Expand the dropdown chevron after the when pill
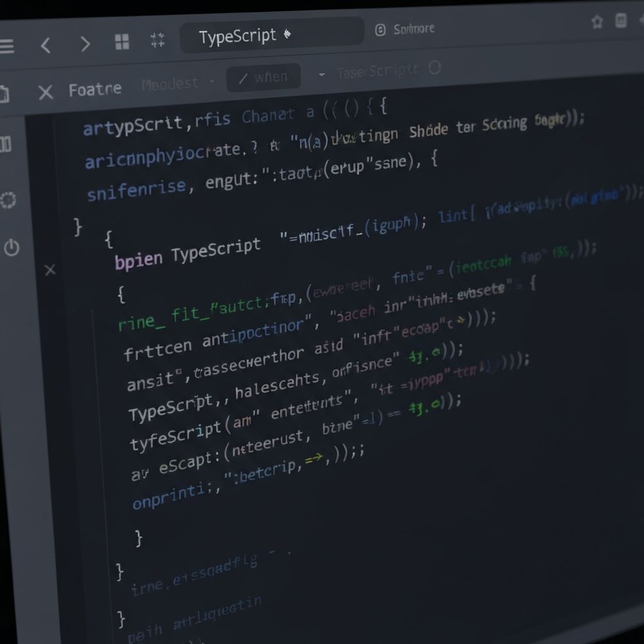This screenshot has height=644, width=644. pos(323,75)
